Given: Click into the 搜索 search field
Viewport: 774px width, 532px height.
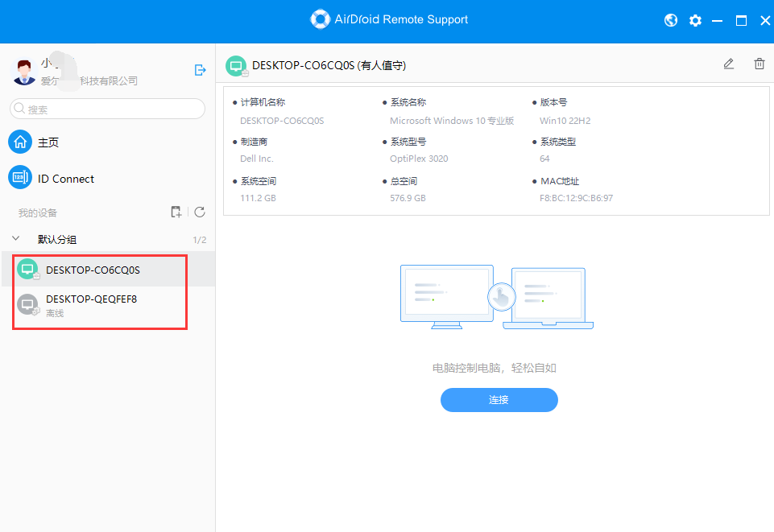Looking at the screenshot, I should tap(108, 109).
